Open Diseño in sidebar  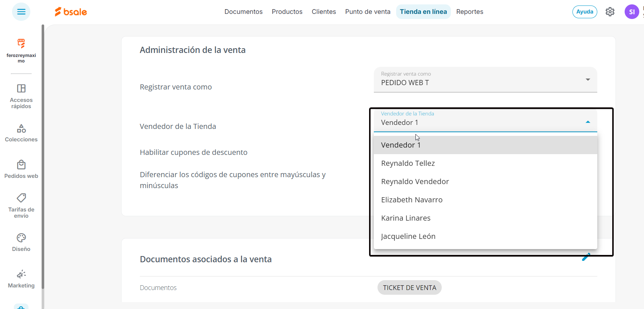coord(21,243)
